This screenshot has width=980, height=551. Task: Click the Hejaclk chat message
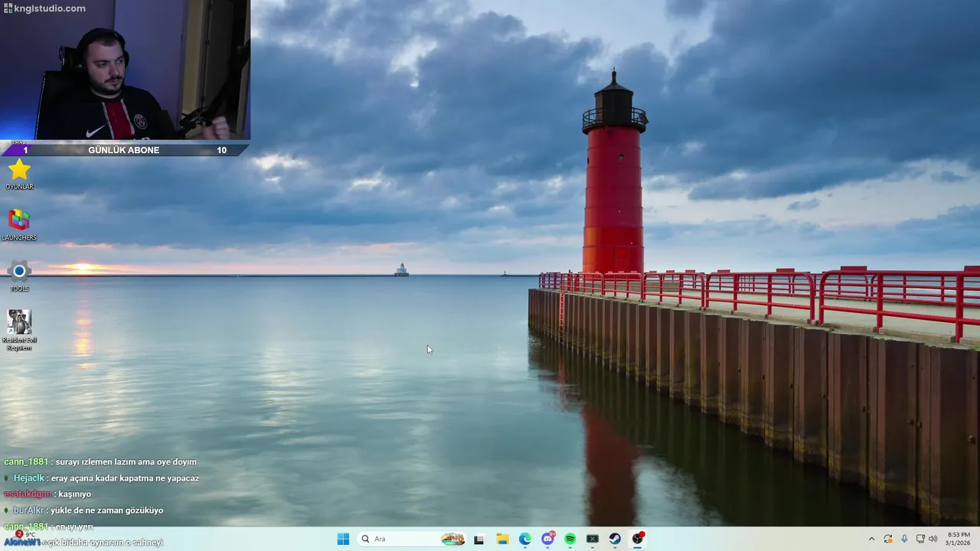pyautogui.click(x=102, y=478)
